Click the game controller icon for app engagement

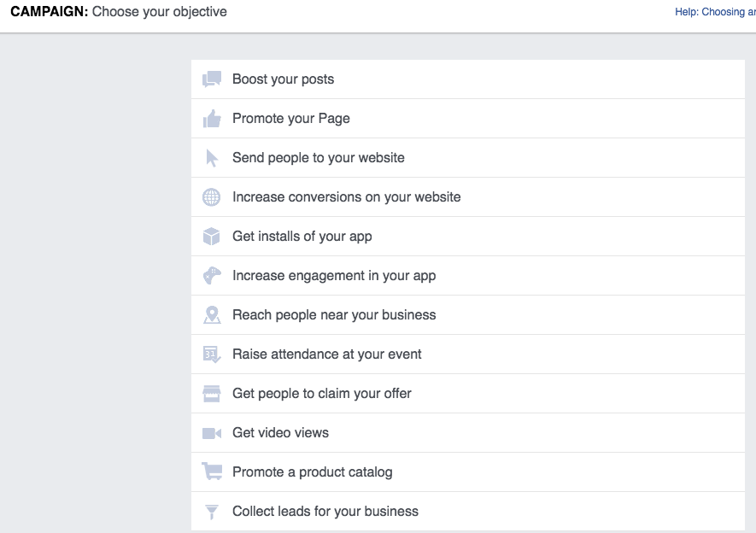tap(211, 275)
